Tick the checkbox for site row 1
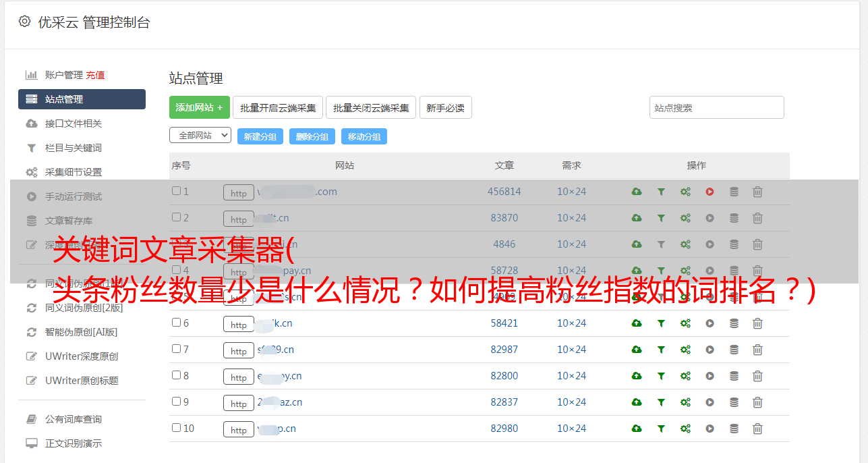This screenshot has height=463, width=868. tap(176, 191)
